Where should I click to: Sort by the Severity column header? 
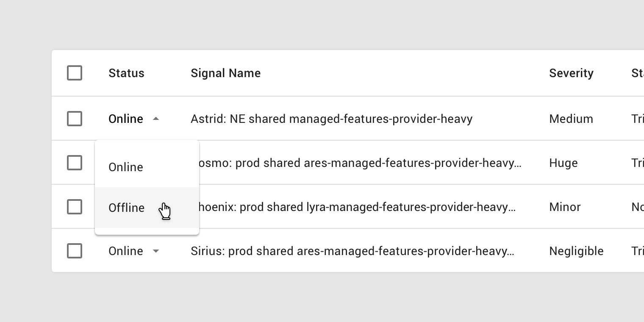click(571, 73)
